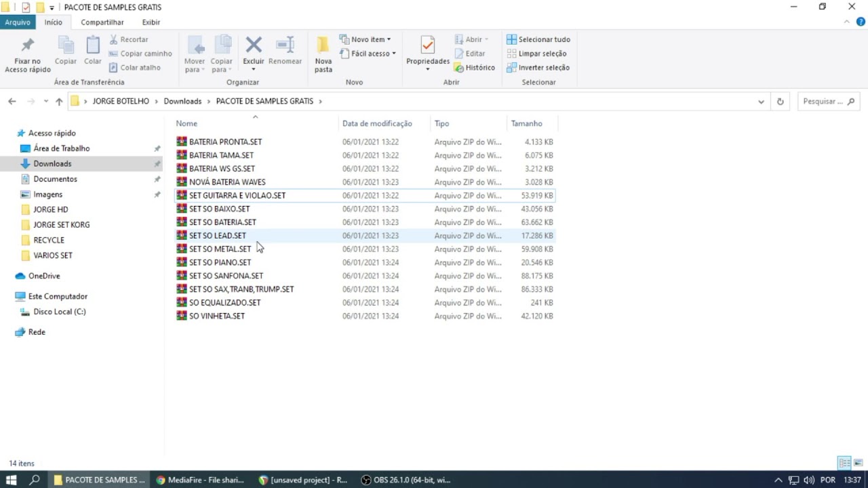Switch to Details view layout icon
This screenshot has height=488, width=868.
(x=844, y=464)
